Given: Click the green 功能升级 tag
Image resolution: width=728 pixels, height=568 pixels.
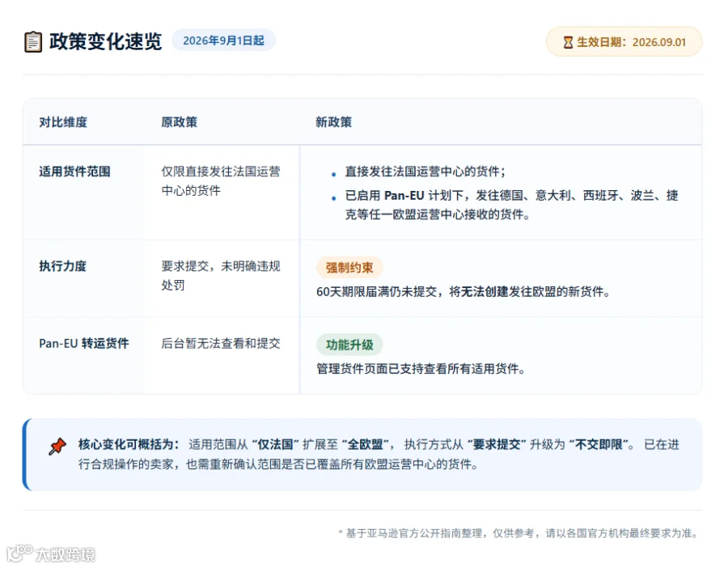Looking at the screenshot, I should (349, 345).
